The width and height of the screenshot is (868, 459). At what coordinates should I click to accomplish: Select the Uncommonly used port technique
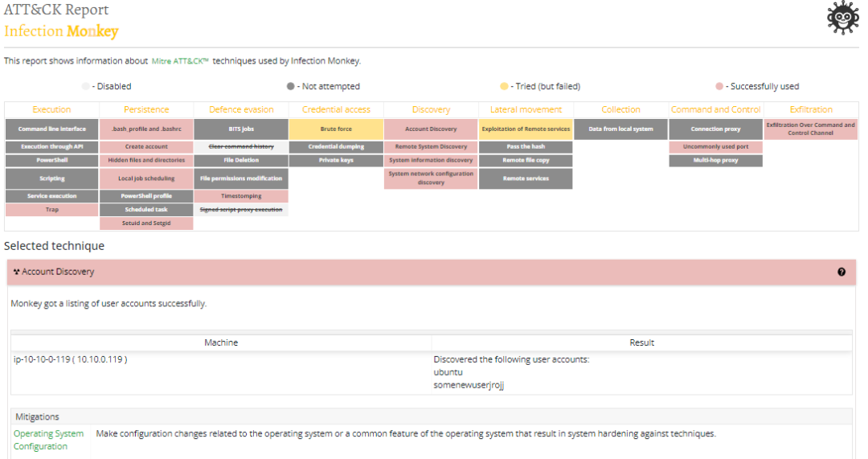[x=716, y=147]
